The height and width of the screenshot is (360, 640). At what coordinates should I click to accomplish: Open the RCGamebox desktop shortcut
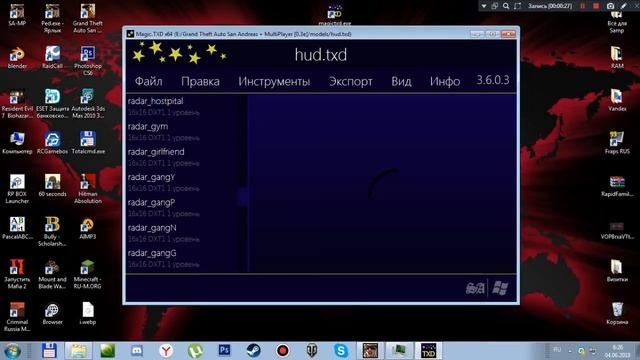click(52, 143)
